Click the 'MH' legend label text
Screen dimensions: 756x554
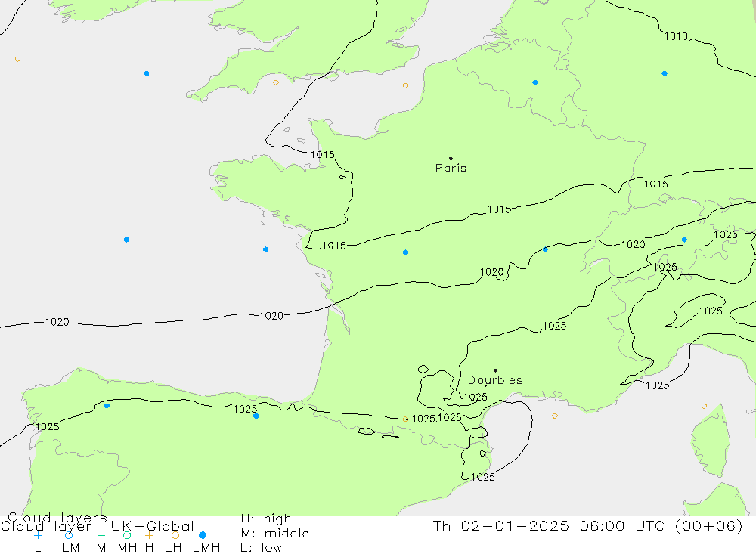tap(127, 548)
